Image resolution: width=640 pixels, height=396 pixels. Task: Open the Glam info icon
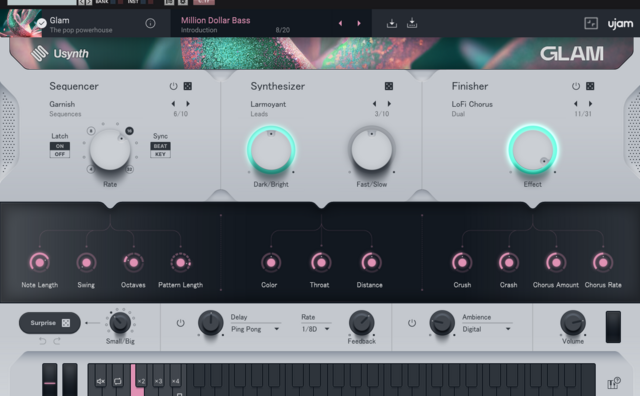[150, 23]
